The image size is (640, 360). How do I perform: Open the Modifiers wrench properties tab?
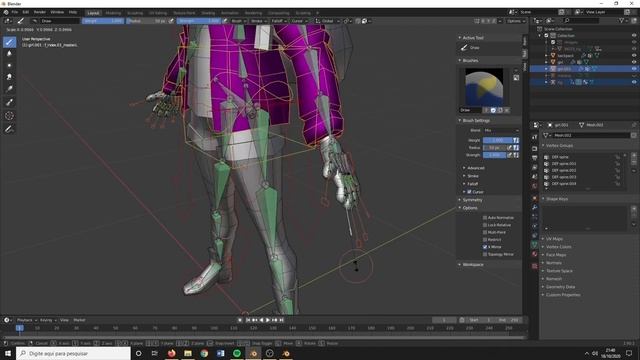[x=535, y=207]
